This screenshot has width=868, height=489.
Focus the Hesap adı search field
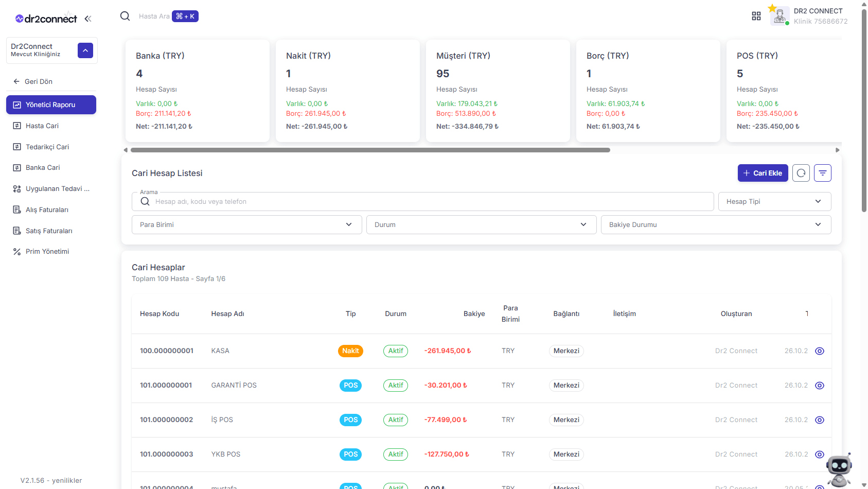tap(423, 201)
